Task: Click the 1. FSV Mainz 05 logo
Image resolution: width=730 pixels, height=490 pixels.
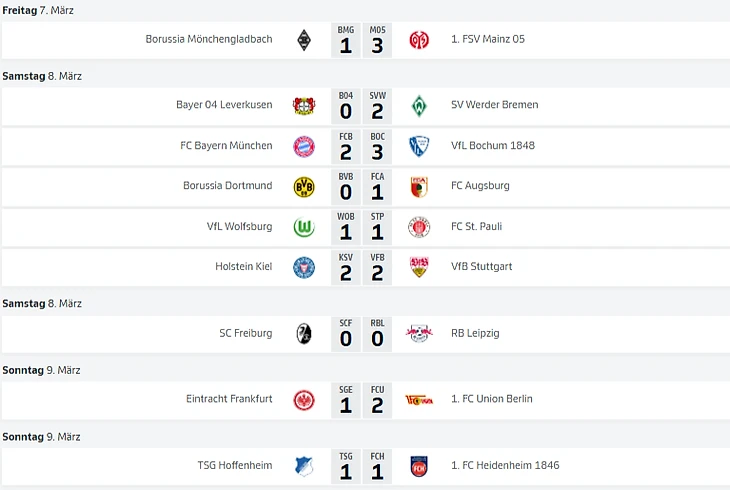Action: coord(419,40)
